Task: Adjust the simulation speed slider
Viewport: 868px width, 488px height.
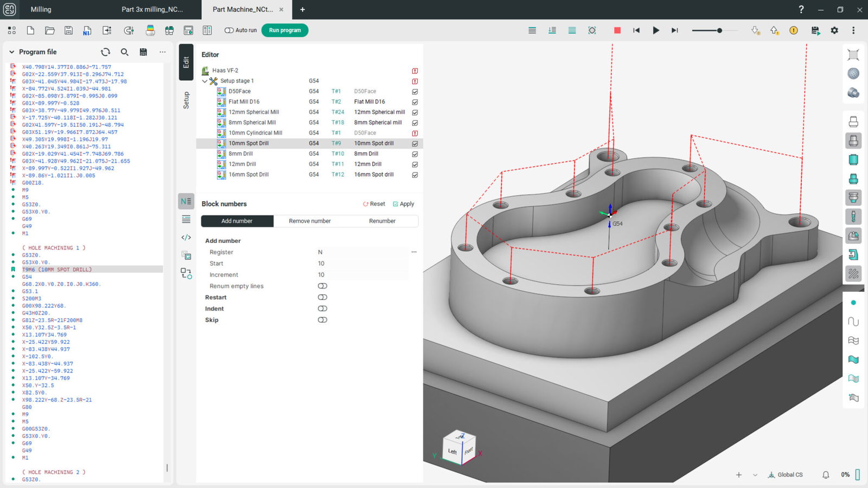Action: 719,30
